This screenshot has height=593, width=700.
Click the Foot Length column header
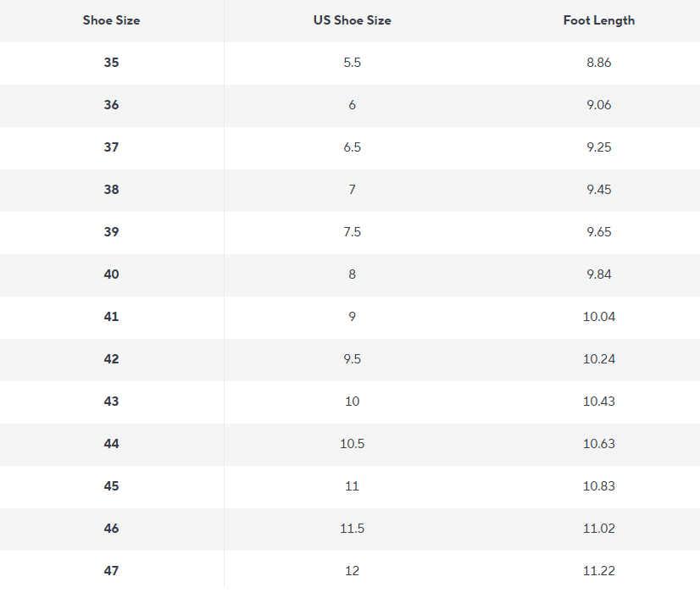coord(599,20)
